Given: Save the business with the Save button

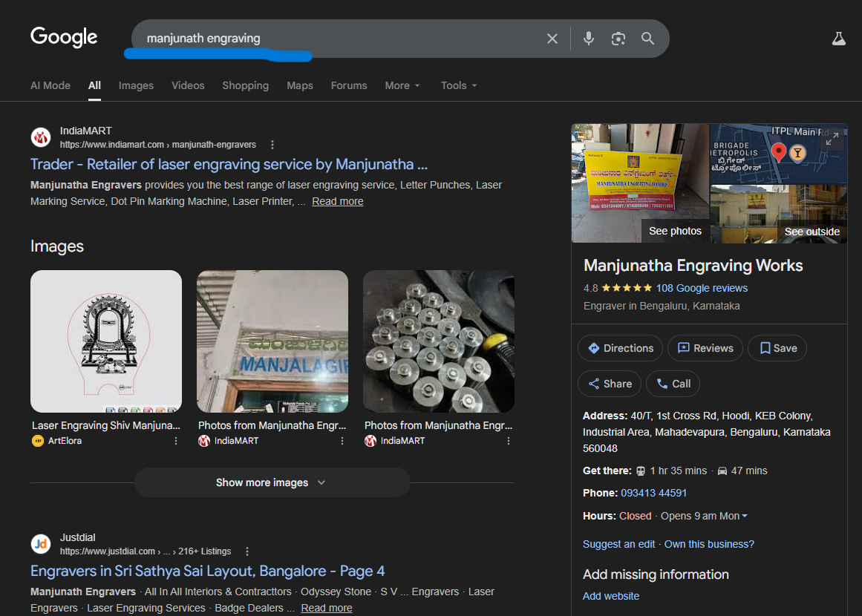Looking at the screenshot, I should 777,348.
